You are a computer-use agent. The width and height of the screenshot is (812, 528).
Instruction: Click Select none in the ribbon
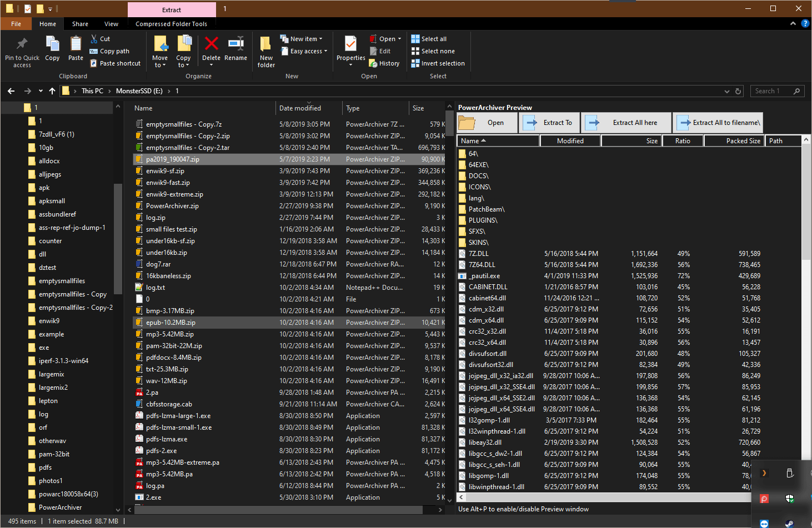(x=433, y=51)
